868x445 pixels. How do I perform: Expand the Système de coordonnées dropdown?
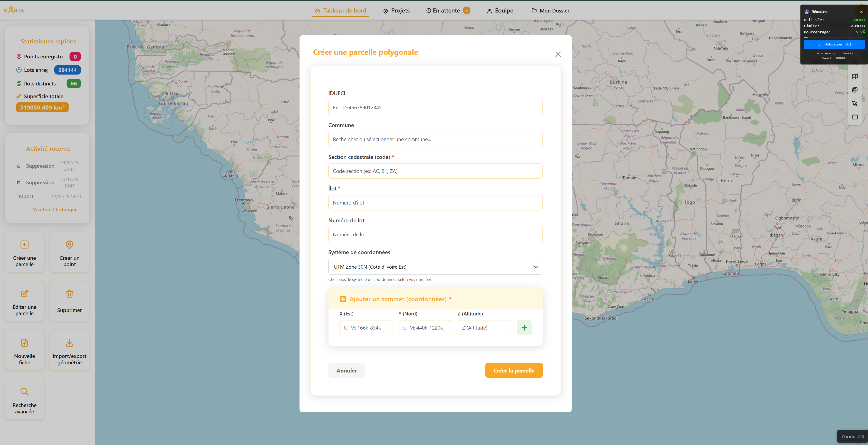tap(435, 267)
